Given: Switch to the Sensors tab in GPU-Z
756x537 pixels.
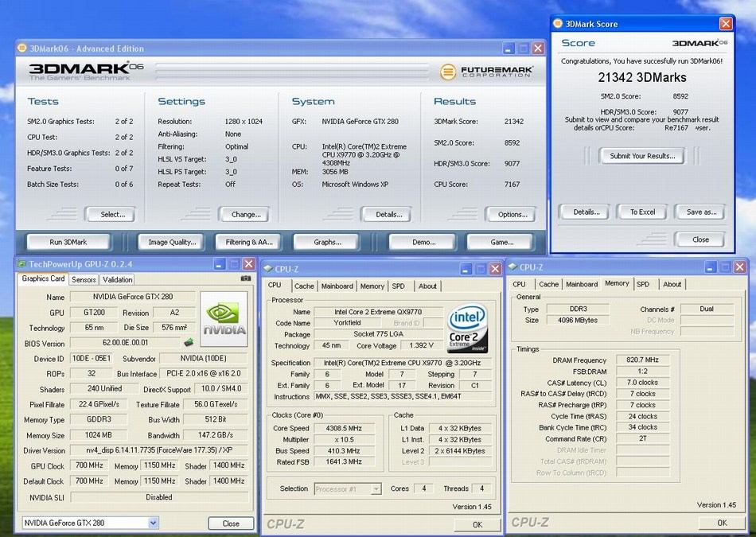Looking at the screenshot, I should coord(84,279).
